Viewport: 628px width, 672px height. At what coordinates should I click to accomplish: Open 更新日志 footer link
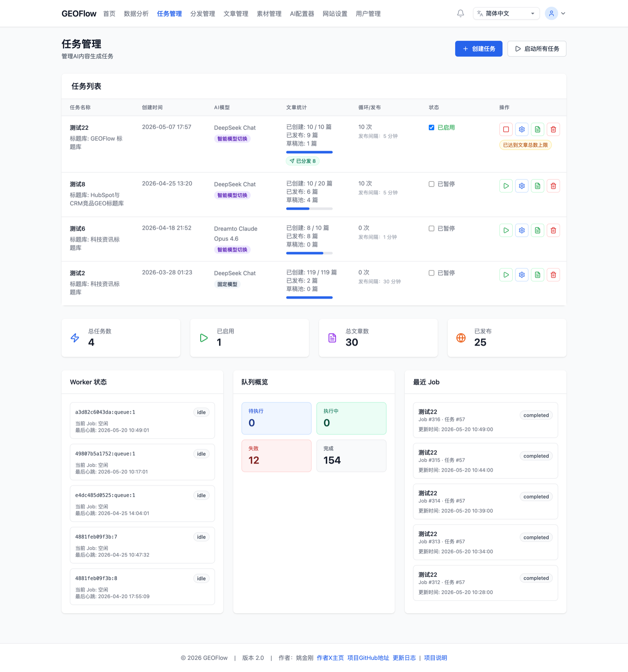pos(404,658)
